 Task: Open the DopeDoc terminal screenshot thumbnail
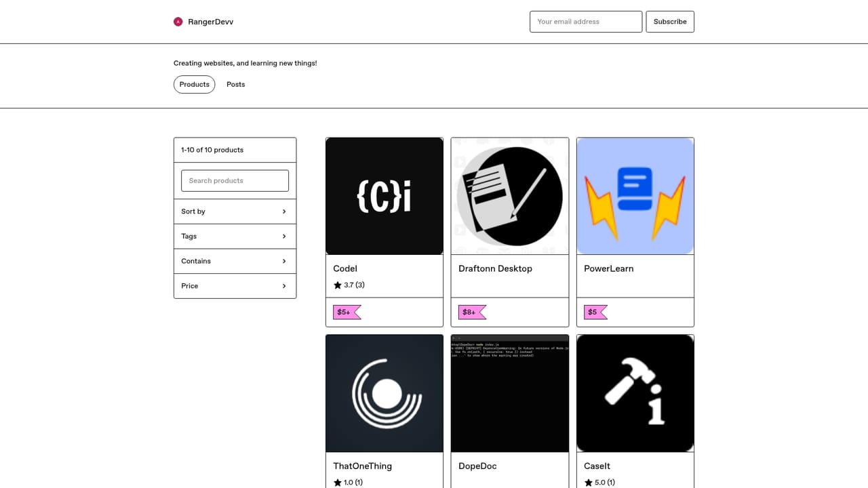(x=510, y=393)
